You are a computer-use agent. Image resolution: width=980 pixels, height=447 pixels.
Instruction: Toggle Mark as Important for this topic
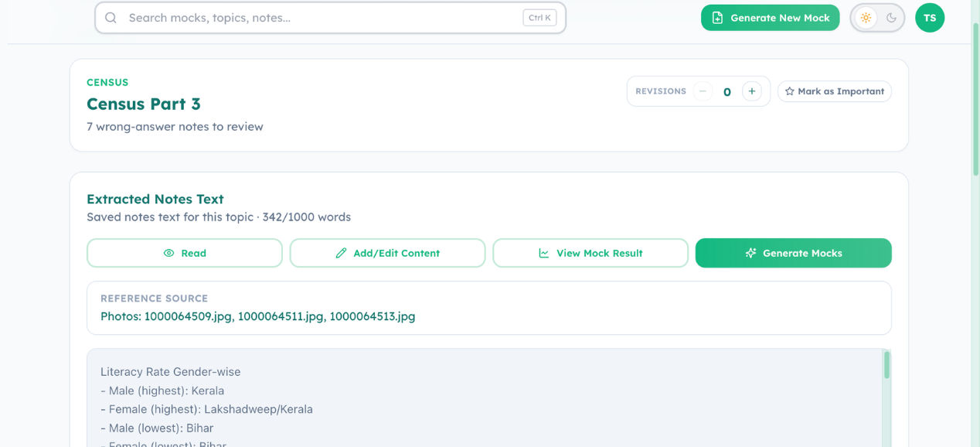(835, 91)
